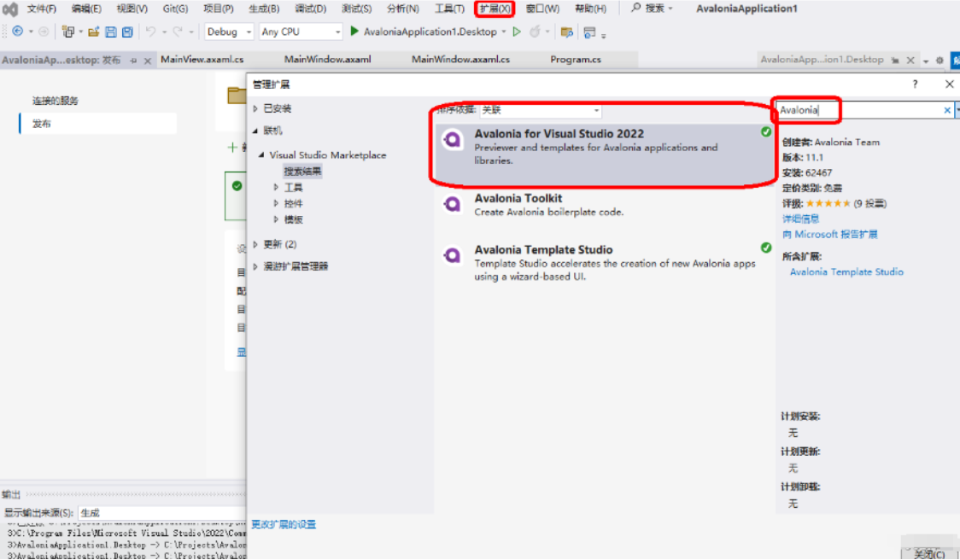Select the publish item in sidebar
960x560 pixels.
pyautogui.click(x=99, y=124)
